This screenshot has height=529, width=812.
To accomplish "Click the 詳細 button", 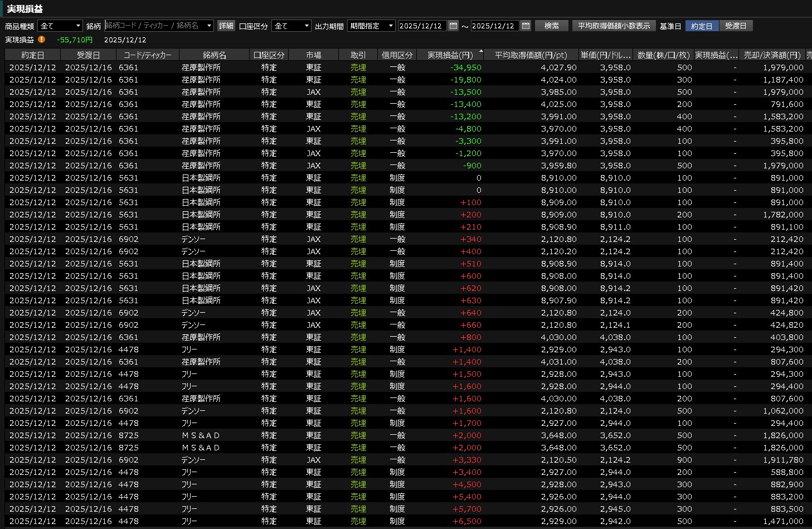I will pos(226,26).
